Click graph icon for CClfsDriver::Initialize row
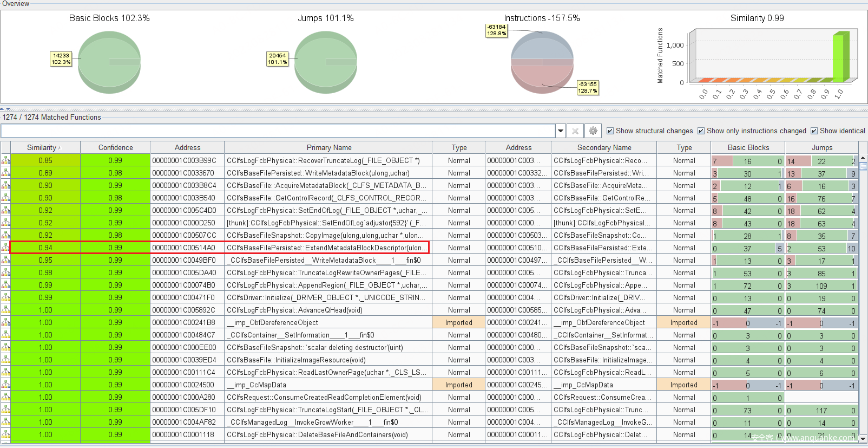Image resolution: width=868 pixels, height=448 pixels. 5,297
